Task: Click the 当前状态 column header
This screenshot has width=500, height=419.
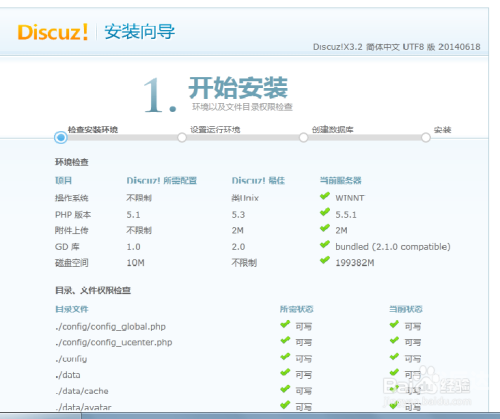Action: [406, 309]
